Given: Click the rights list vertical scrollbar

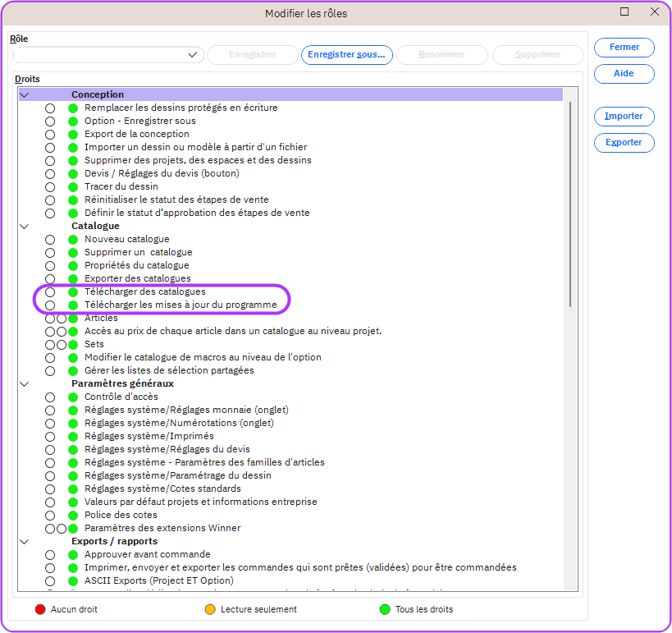Looking at the screenshot, I should [x=571, y=205].
